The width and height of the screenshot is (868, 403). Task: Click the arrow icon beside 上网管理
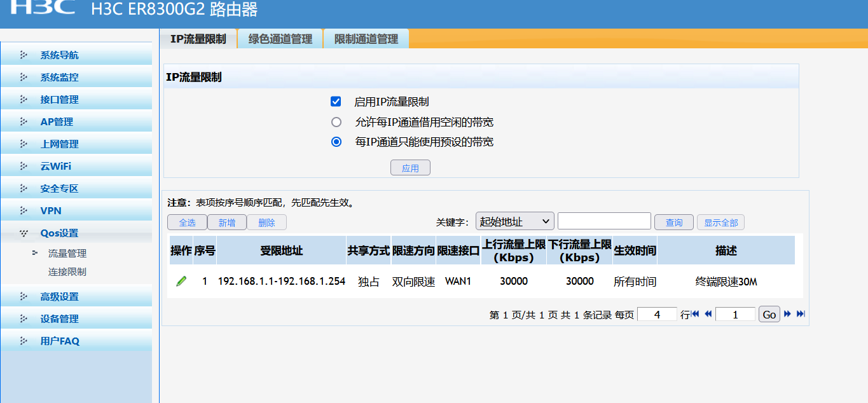(24, 144)
